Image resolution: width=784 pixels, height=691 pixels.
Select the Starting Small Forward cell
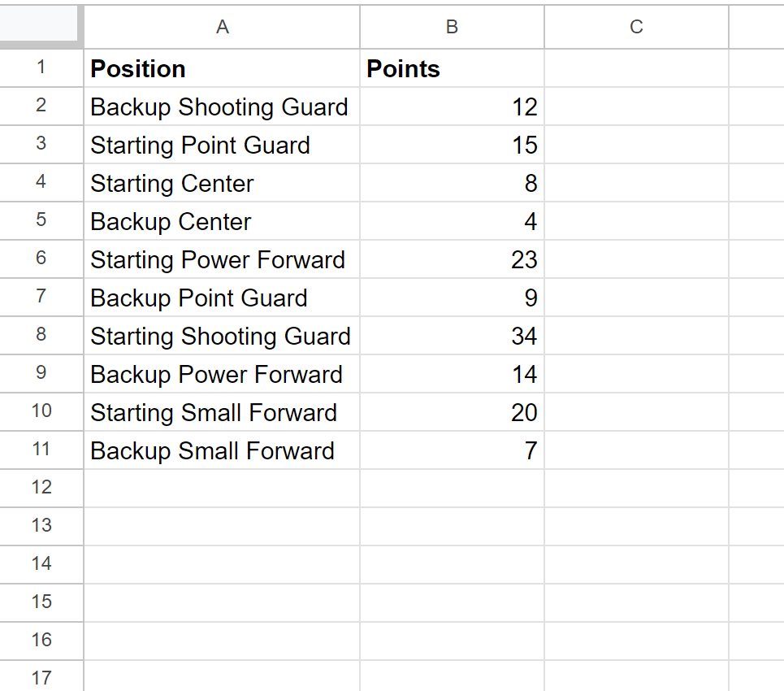click(222, 412)
